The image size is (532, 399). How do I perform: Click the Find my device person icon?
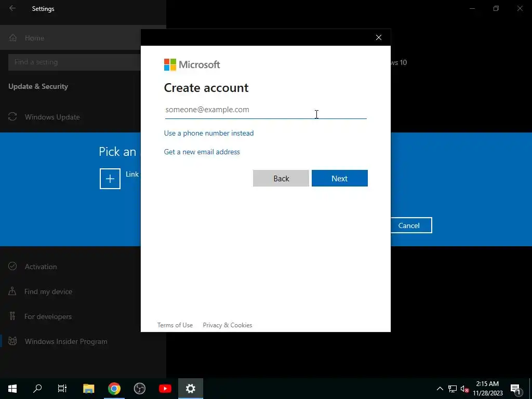12,291
